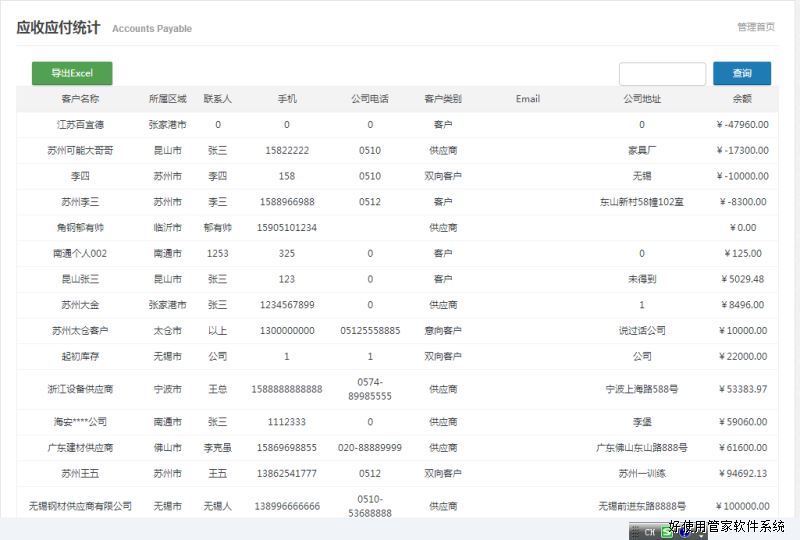Click the balance ￥-47960.00 cell
The width and height of the screenshot is (800, 540).
coord(742,125)
